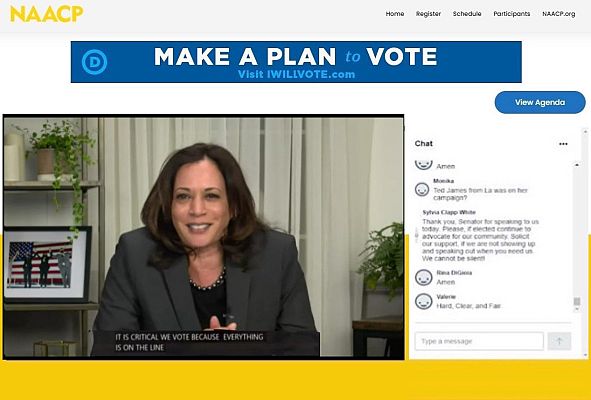
Task: Click the chat scrollbar thumb
Action: (577, 301)
